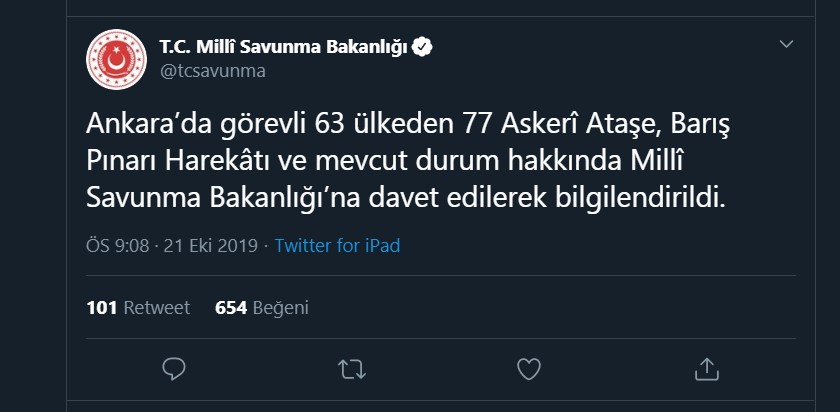Open the share tweet icon

(706, 369)
